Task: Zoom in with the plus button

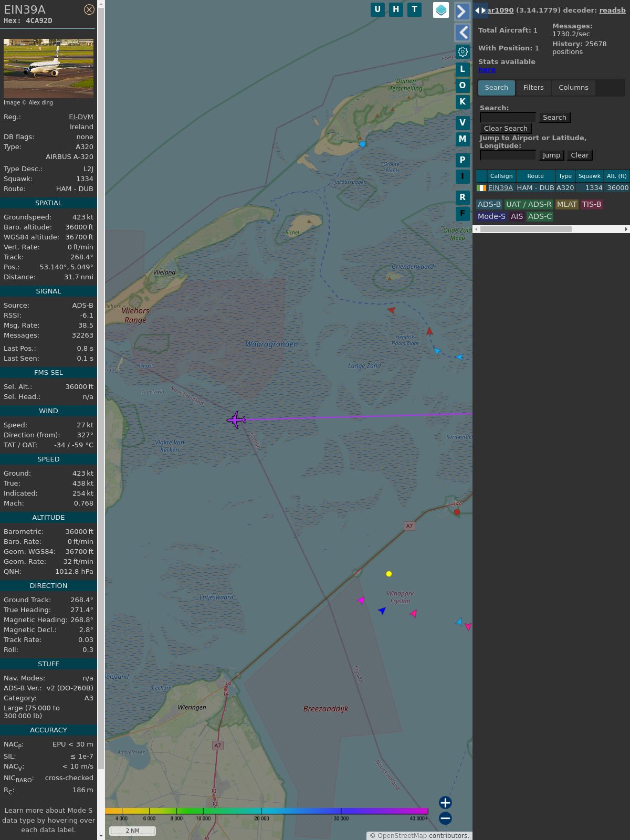Action: [x=445, y=802]
